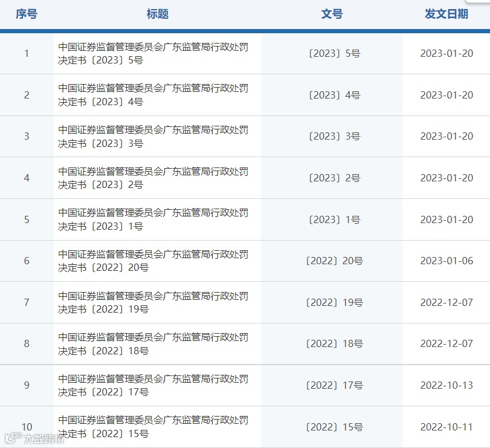Click the 标题 column header
The image size is (490, 448).
tap(158, 14)
